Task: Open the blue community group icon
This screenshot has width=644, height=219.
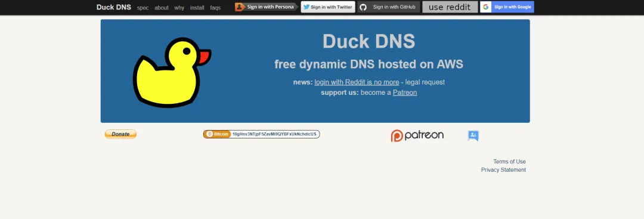Action: pyautogui.click(x=473, y=135)
